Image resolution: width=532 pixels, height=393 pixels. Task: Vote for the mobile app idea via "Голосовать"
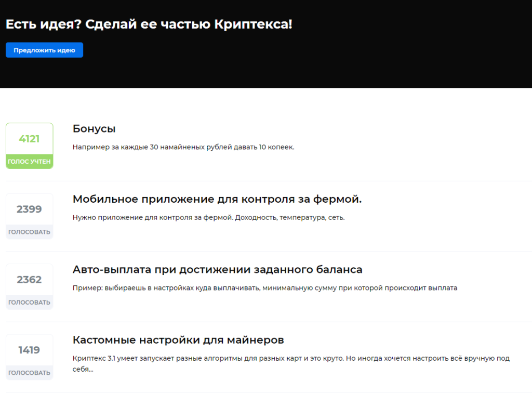click(x=29, y=232)
